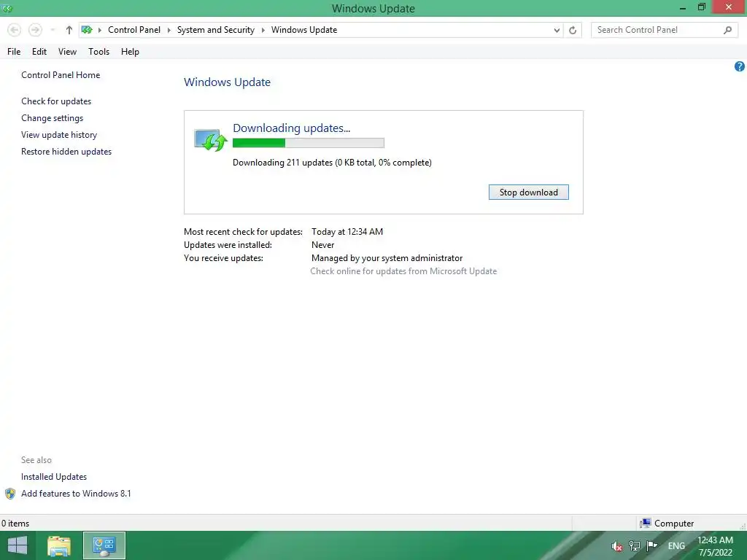Go to Control Panel Home

point(61,75)
